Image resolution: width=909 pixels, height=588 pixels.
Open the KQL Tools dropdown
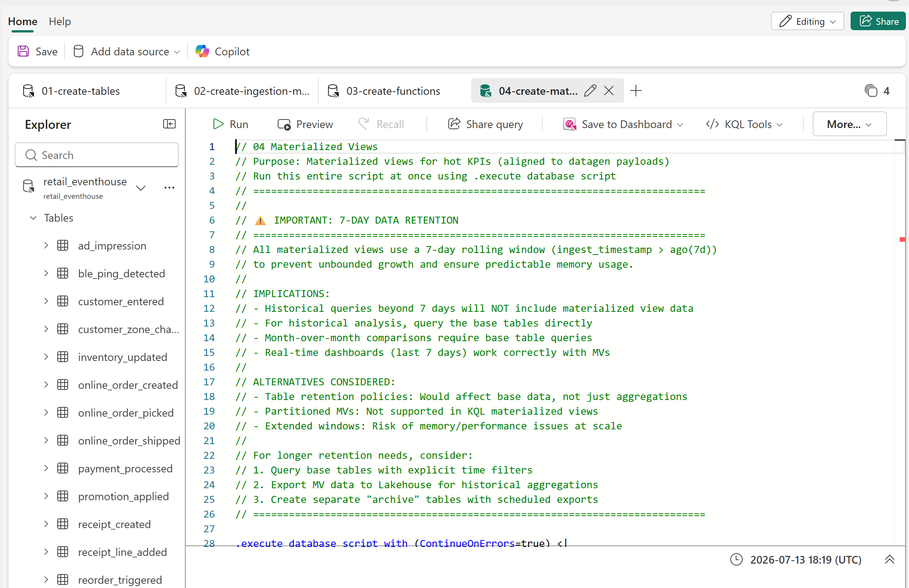(x=744, y=124)
